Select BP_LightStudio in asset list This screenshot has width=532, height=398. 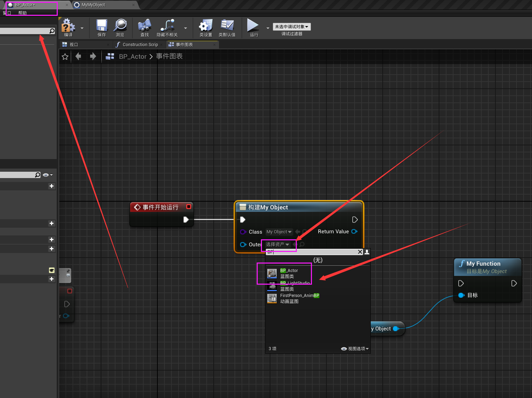pos(318,286)
